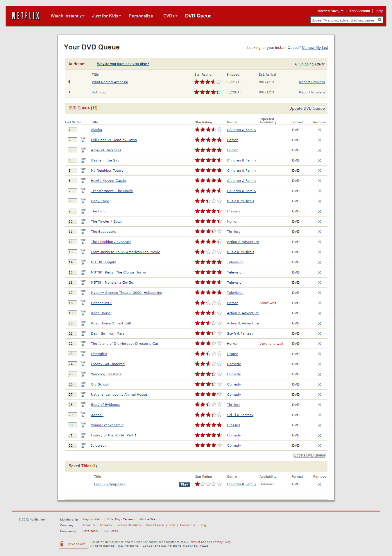Edit the list order box for The Tingler / Zotz!
This screenshot has width=392, height=556.
[x=72, y=221]
